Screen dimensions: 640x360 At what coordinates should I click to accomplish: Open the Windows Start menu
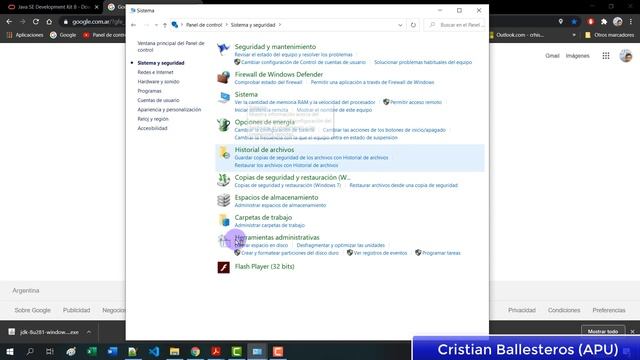point(9,351)
